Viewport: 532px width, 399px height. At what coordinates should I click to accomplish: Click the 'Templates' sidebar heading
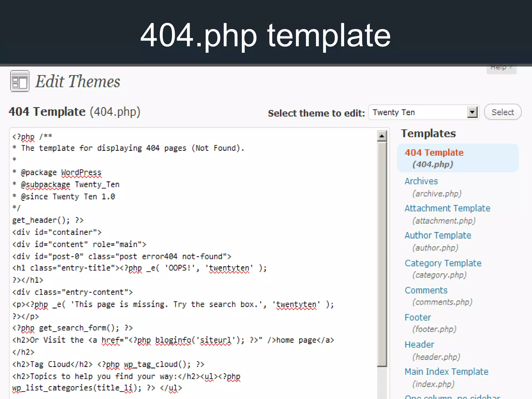click(x=428, y=133)
